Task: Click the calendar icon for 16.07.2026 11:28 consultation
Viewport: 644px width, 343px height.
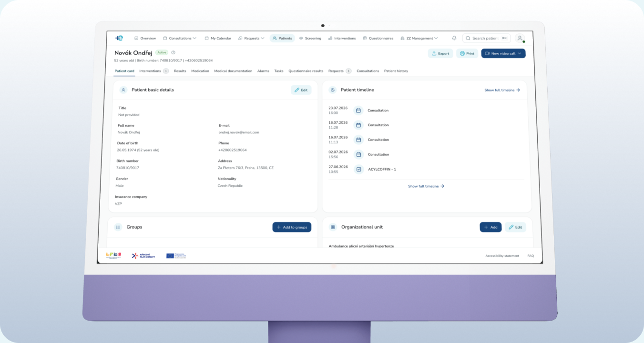Action: (358, 125)
